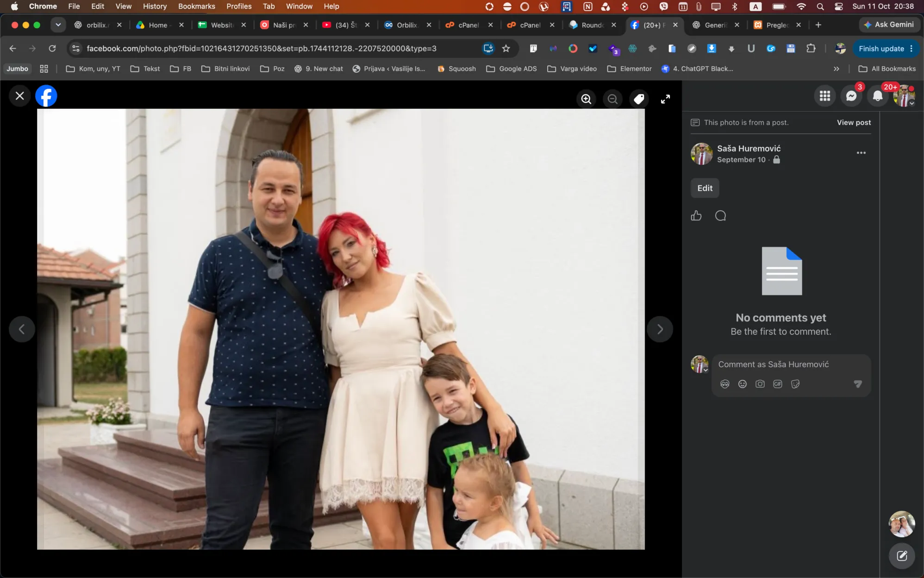
Task: Add a sticker to the comment
Action: pos(795,384)
